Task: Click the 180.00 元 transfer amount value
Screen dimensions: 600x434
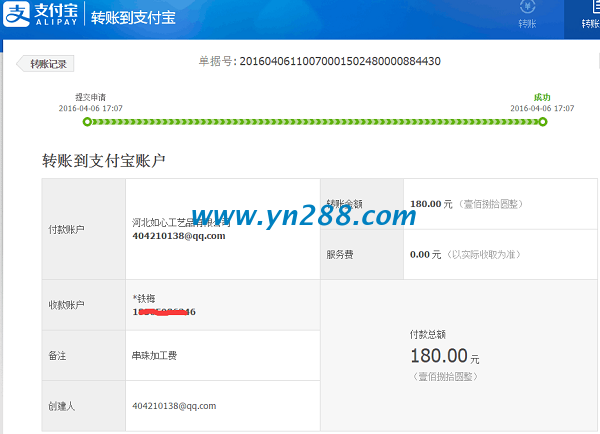Action: coord(431,204)
